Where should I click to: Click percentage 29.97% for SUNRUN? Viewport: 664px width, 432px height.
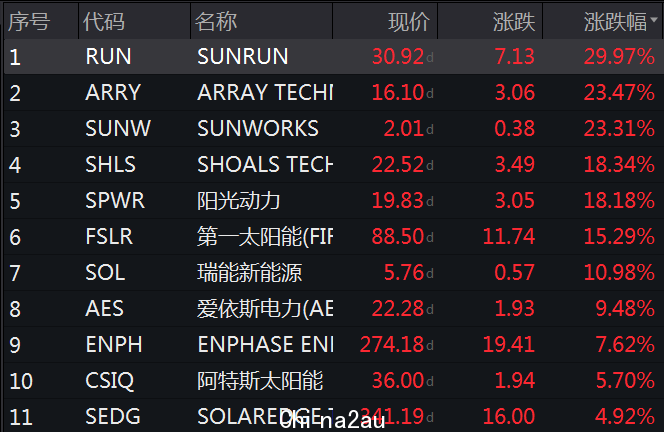pyautogui.click(x=619, y=56)
